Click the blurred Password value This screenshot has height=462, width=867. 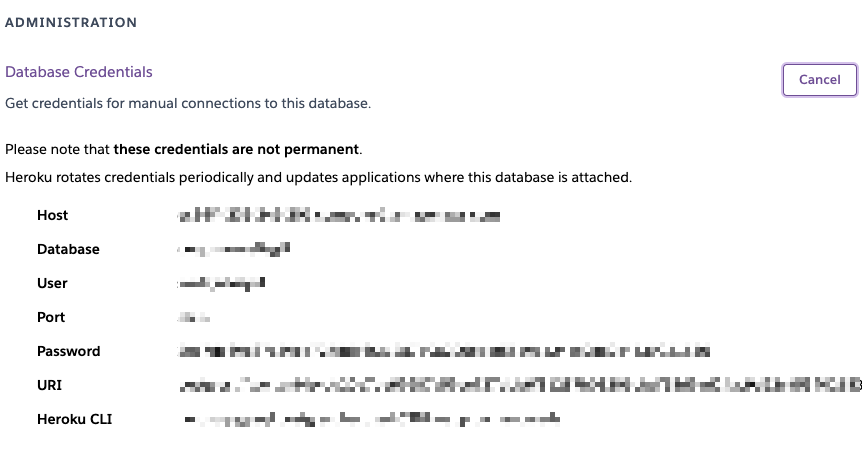click(x=444, y=351)
